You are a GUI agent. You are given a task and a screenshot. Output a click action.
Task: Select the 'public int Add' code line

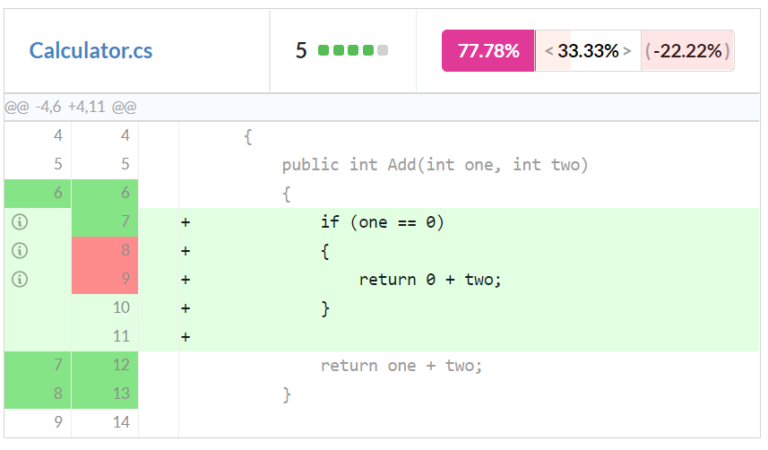[x=435, y=165]
